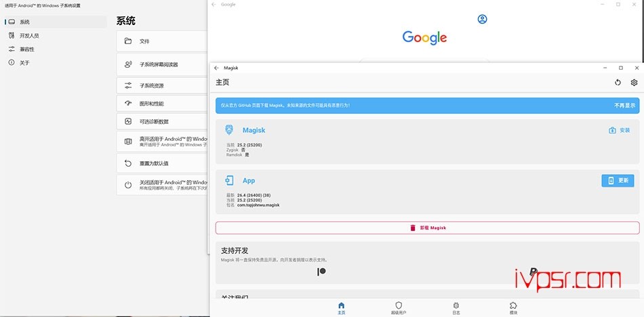Open the 系统 section in WSA settings sidebar
The height and width of the screenshot is (317, 644).
(56, 22)
